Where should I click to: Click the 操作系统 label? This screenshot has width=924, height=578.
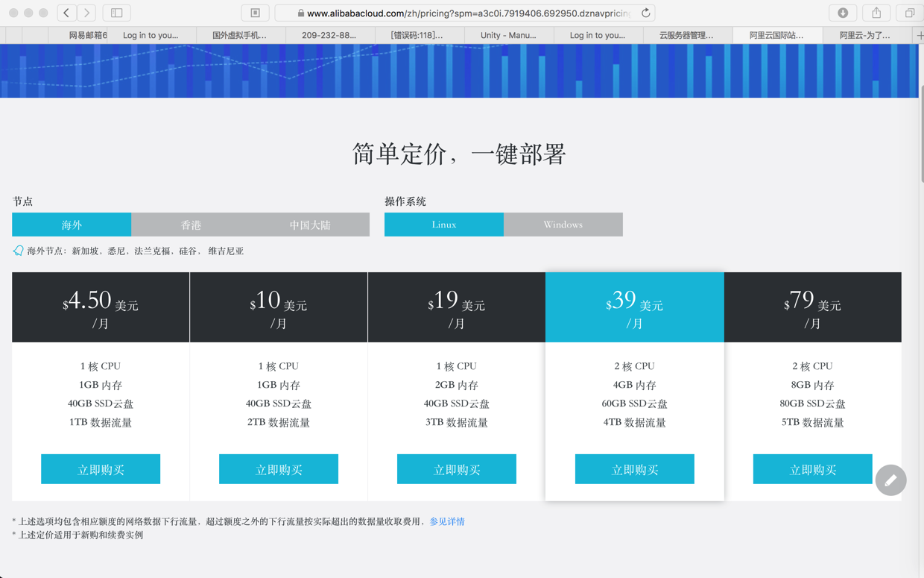(405, 201)
